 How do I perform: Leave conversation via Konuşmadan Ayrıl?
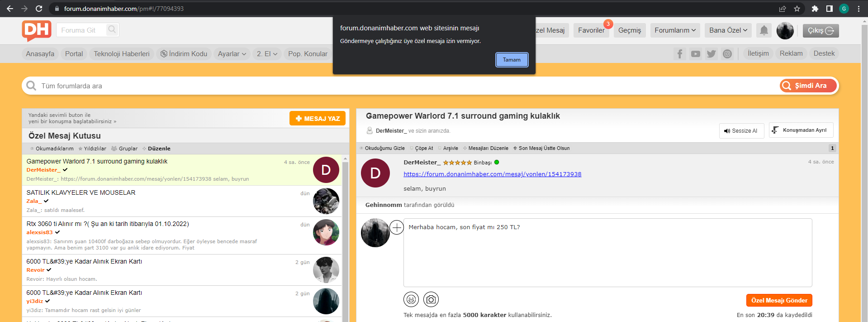[801, 130]
